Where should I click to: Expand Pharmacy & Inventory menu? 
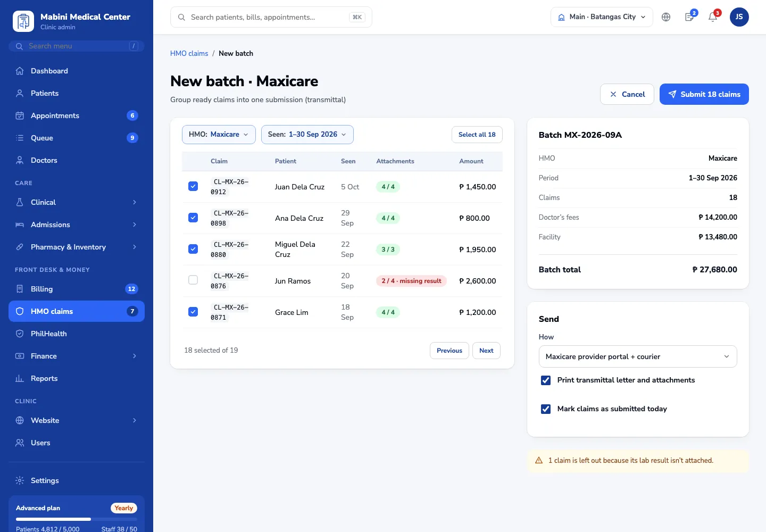tap(77, 247)
